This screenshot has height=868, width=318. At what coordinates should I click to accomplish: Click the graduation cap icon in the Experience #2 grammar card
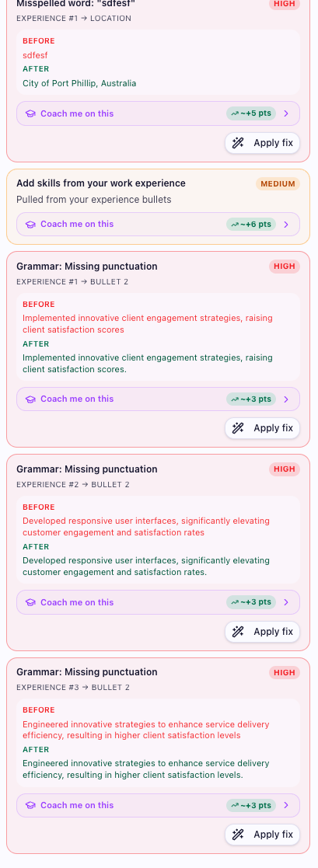pos(30,602)
